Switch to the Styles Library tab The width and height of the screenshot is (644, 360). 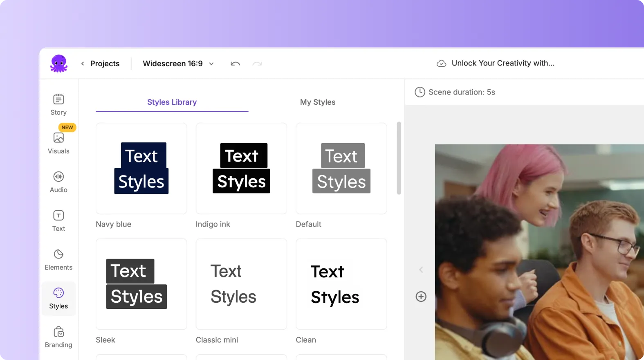172,102
